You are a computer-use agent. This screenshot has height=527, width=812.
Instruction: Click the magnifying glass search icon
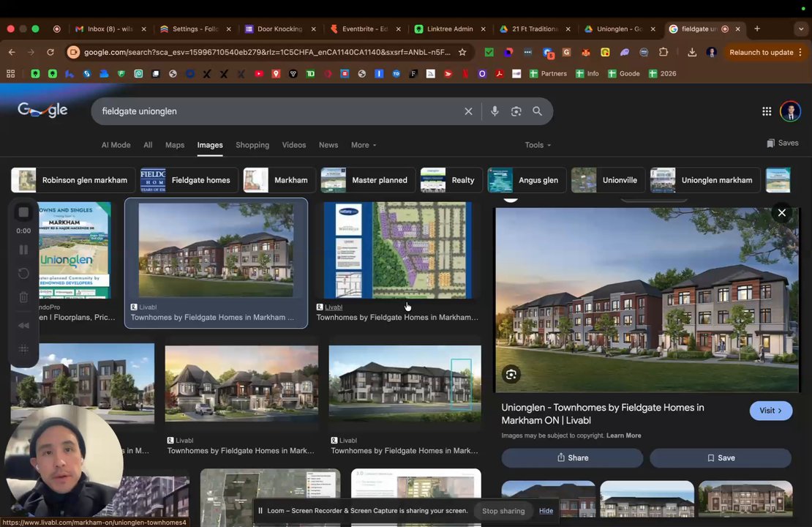click(x=538, y=111)
